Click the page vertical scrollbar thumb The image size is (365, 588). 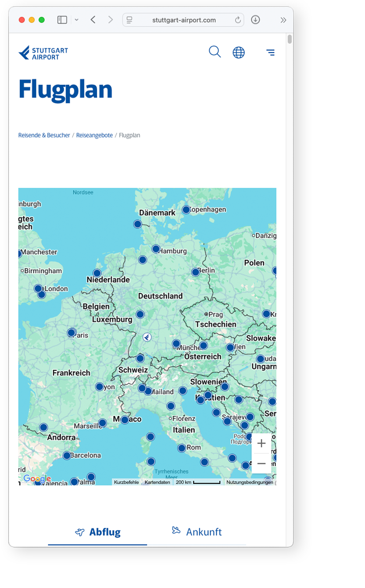point(290,39)
